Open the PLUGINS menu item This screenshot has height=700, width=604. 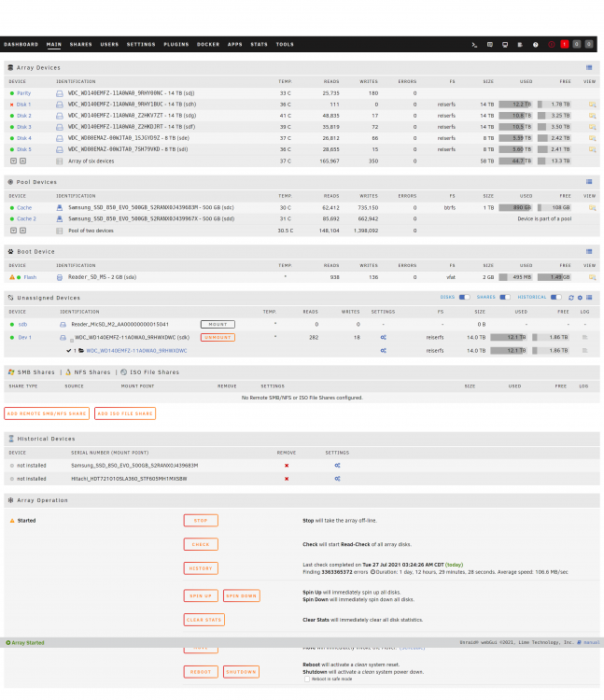[176, 45]
